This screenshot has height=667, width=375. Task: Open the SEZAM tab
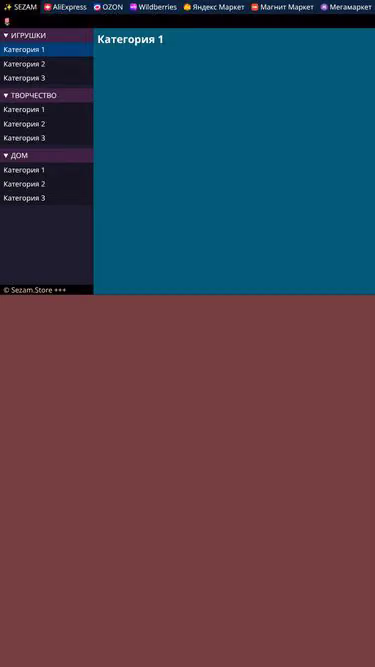coord(20,7)
